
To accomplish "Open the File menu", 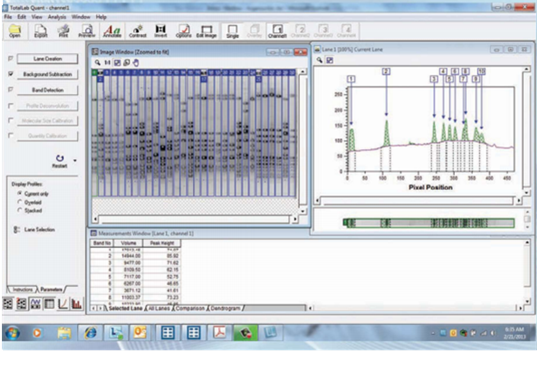I will (x=8, y=17).
